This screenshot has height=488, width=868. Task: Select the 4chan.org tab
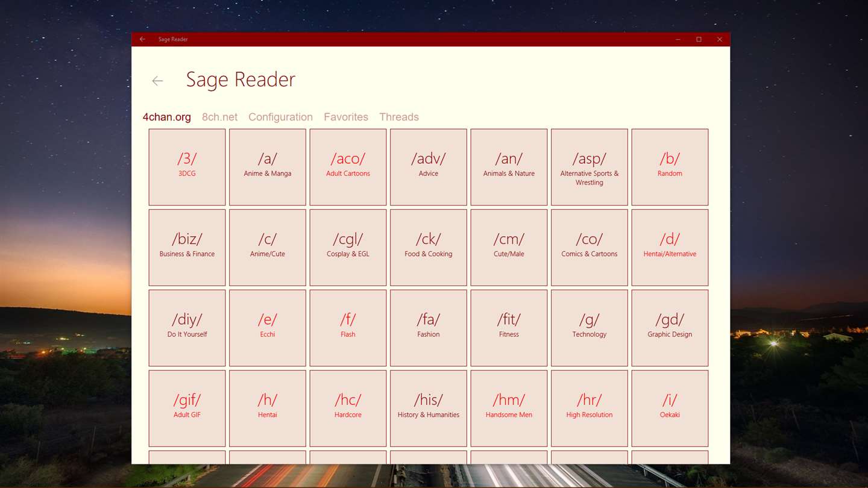pyautogui.click(x=167, y=117)
